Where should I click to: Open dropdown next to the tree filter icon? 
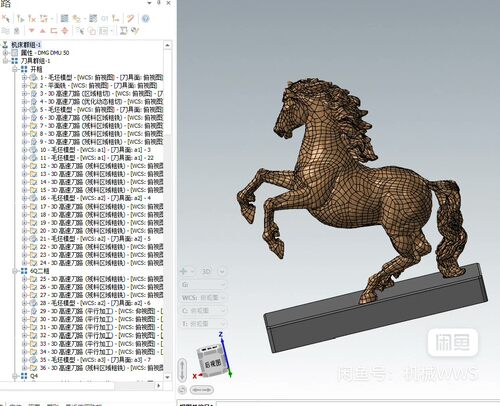tap(111, 31)
